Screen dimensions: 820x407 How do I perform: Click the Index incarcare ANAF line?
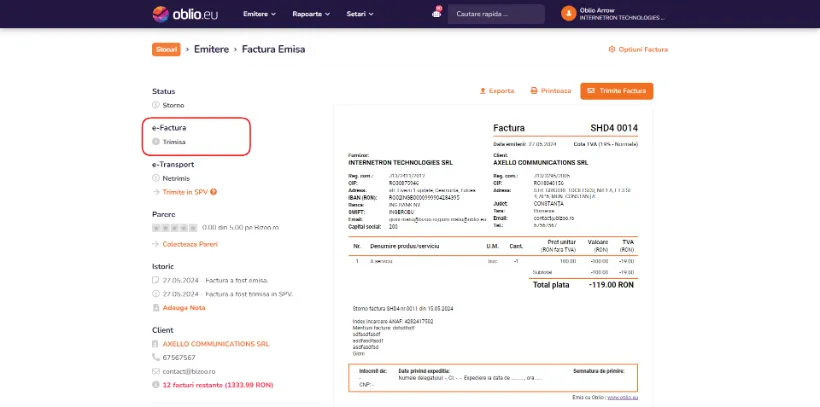click(x=393, y=321)
